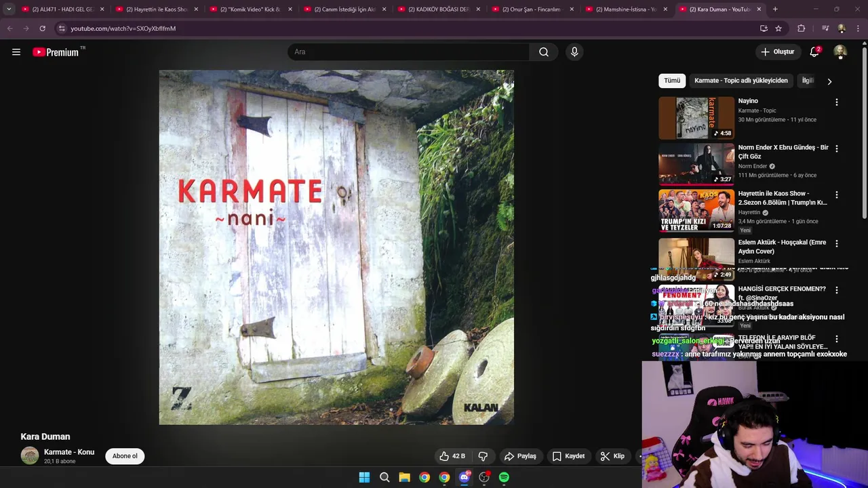The height and width of the screenshot is (488, 868).
Task: Open Chrome three-dot menu
Action: 859,28
